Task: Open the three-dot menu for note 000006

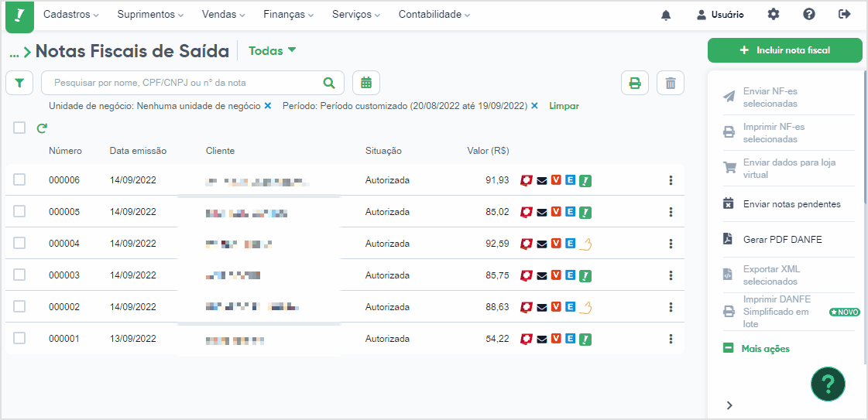Action: click(671, 179)
